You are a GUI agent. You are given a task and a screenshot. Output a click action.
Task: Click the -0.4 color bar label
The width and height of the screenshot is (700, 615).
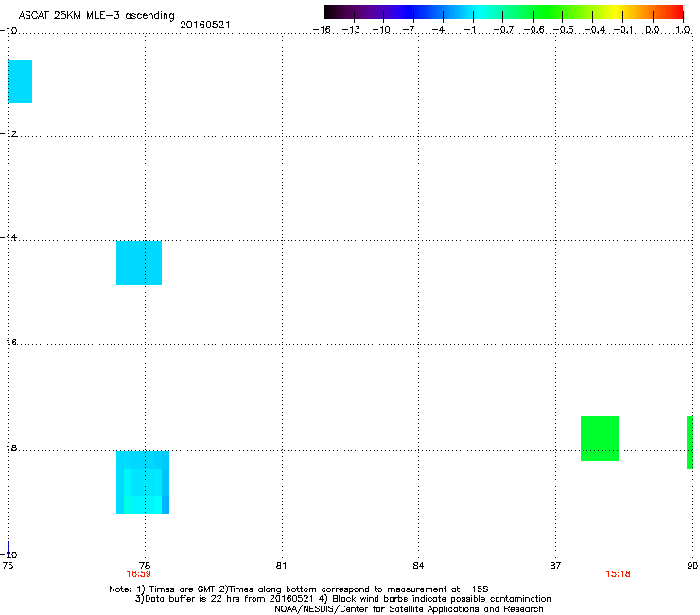[x=594, y=30]
